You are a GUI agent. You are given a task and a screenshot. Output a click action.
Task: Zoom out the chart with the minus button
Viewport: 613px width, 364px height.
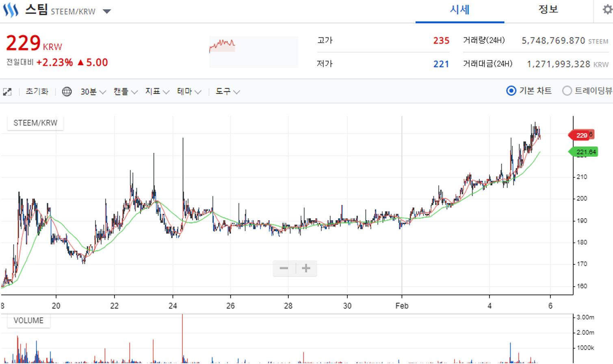point(284,268)
